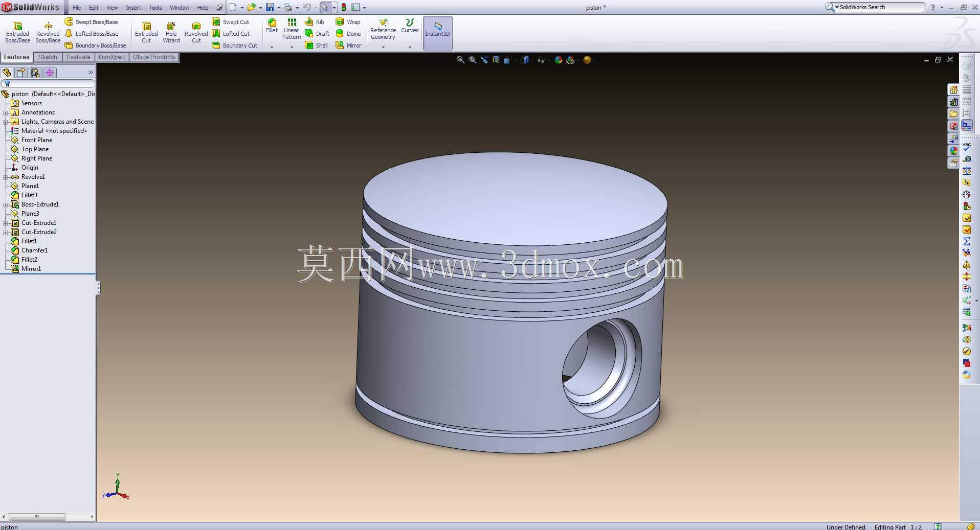Screen dimensions: 980x530
Task: Open the Curves dropdown arrow
Action: (410, 47)
